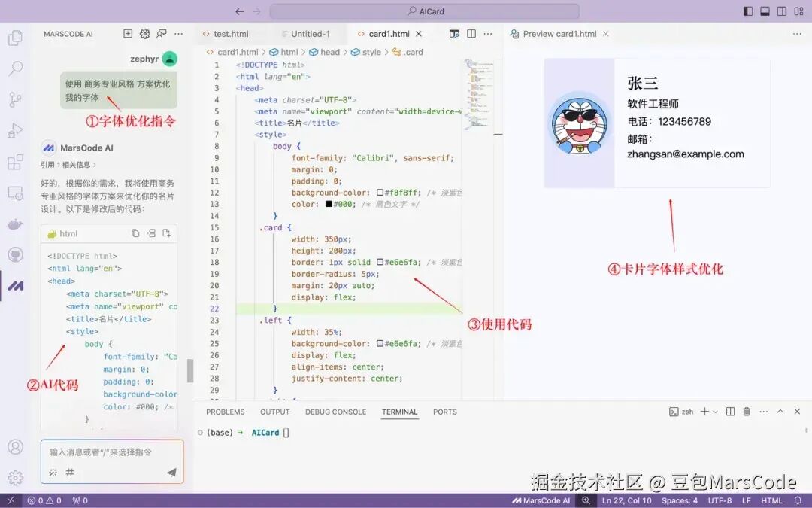Image resolution: width=812 pixels, height=508 pixels.
Task: Open errors and warnings status item
Action: 44,500
